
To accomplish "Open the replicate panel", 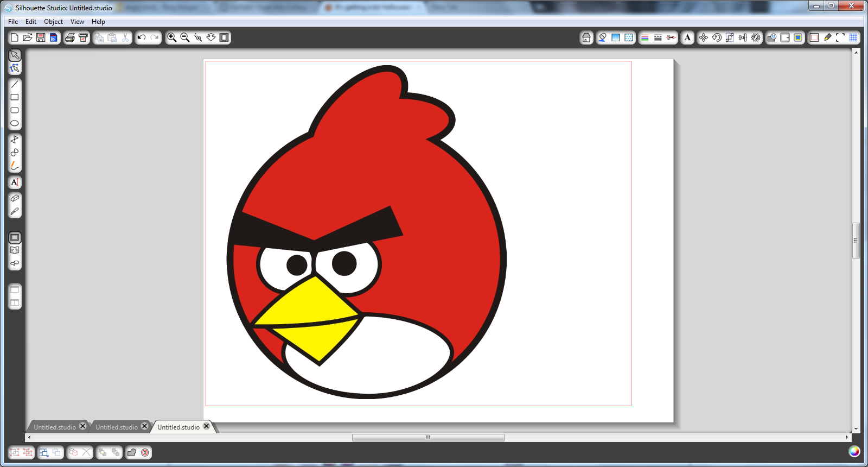I will point(756,37).
